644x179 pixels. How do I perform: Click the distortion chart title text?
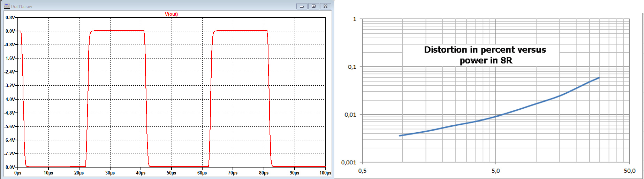485,55
